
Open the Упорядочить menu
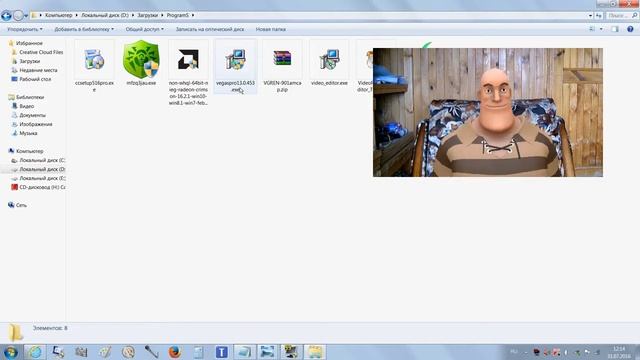click(x=25, y=29)
